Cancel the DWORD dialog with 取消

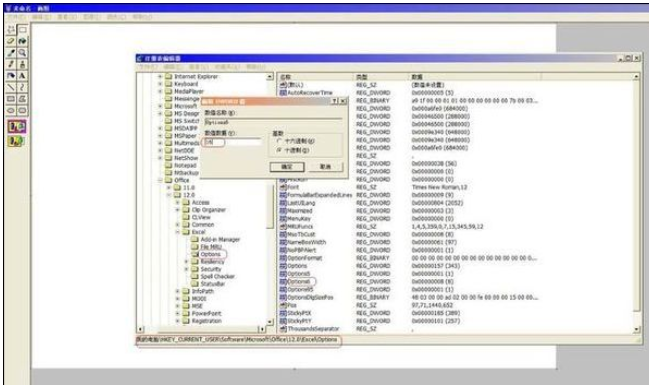click(x=325, y=166)
